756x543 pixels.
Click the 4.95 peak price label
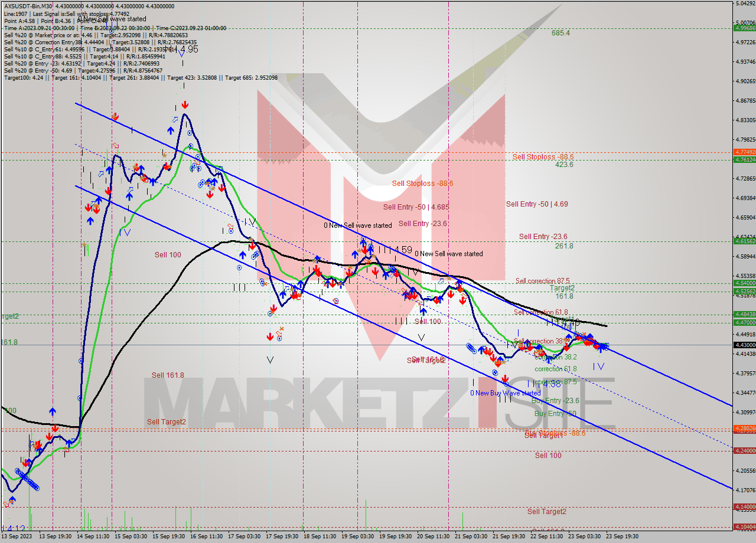[188, 49]
